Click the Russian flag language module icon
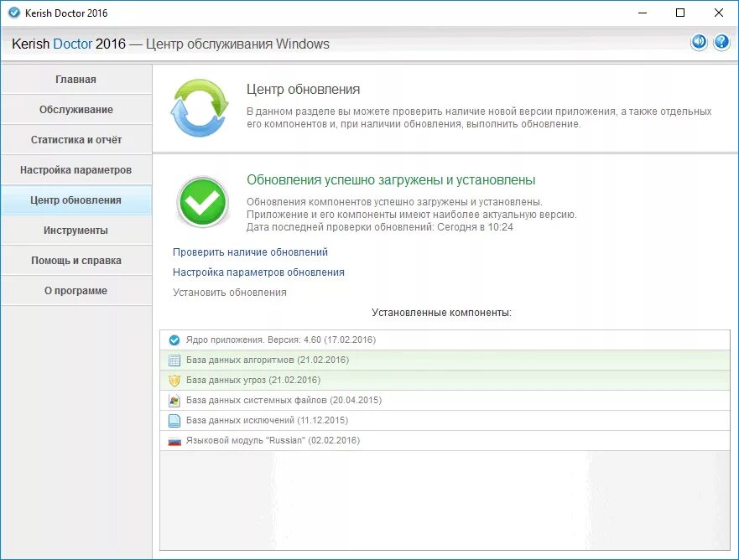This screenshot has height=560, width=739. [x=174, y=441]
